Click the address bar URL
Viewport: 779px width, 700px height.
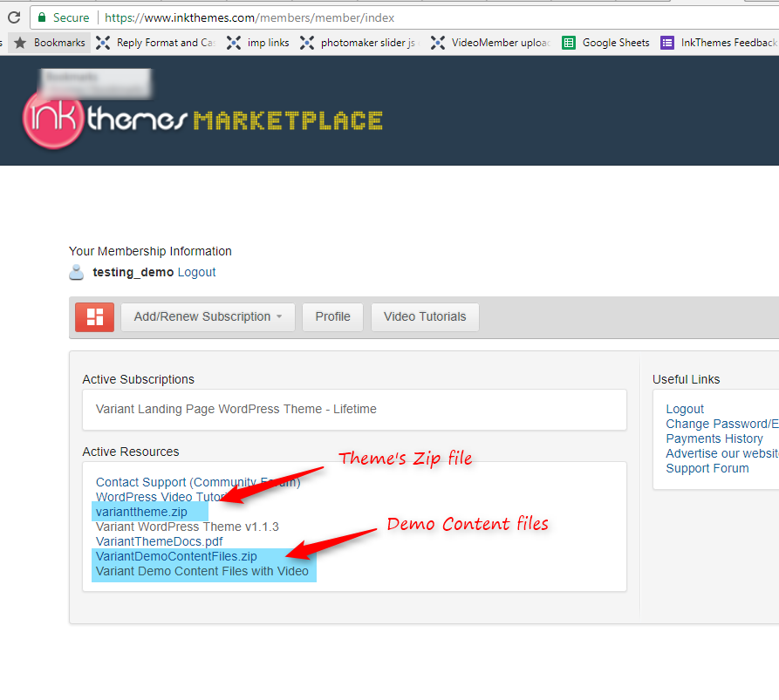tap(249, 18)
